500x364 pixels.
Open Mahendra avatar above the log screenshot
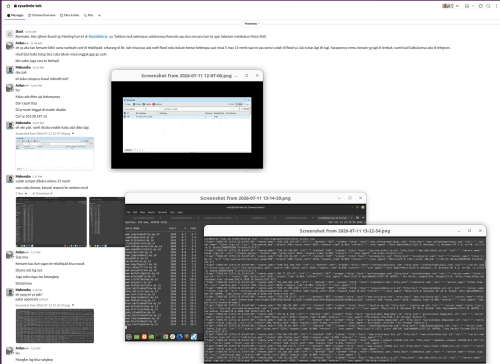tap(10, 292)
